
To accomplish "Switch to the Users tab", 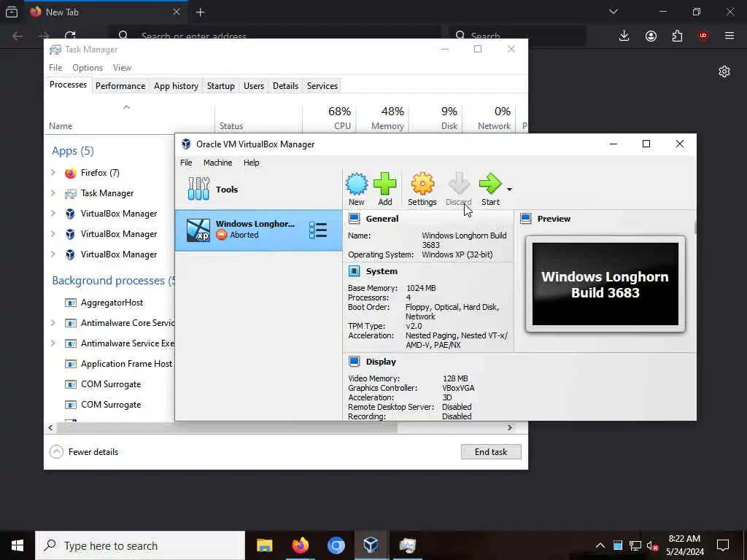I will (x=253, y=86).
